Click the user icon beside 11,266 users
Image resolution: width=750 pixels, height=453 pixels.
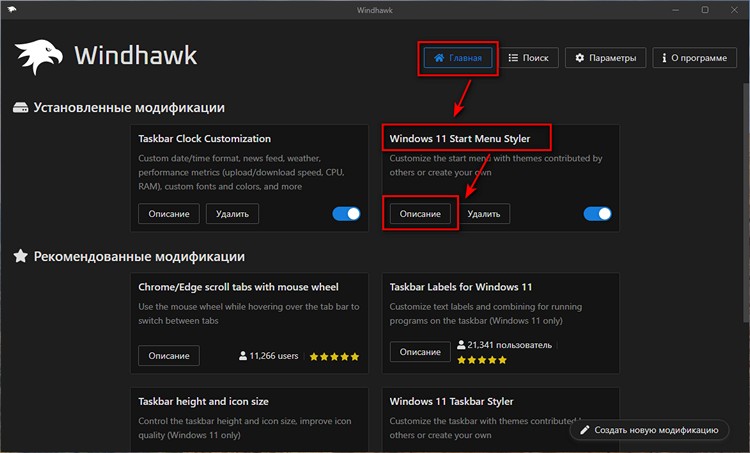243,356
